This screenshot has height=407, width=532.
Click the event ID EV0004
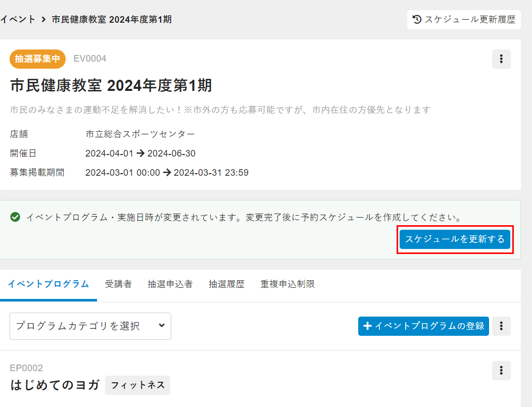click(90, 59)
